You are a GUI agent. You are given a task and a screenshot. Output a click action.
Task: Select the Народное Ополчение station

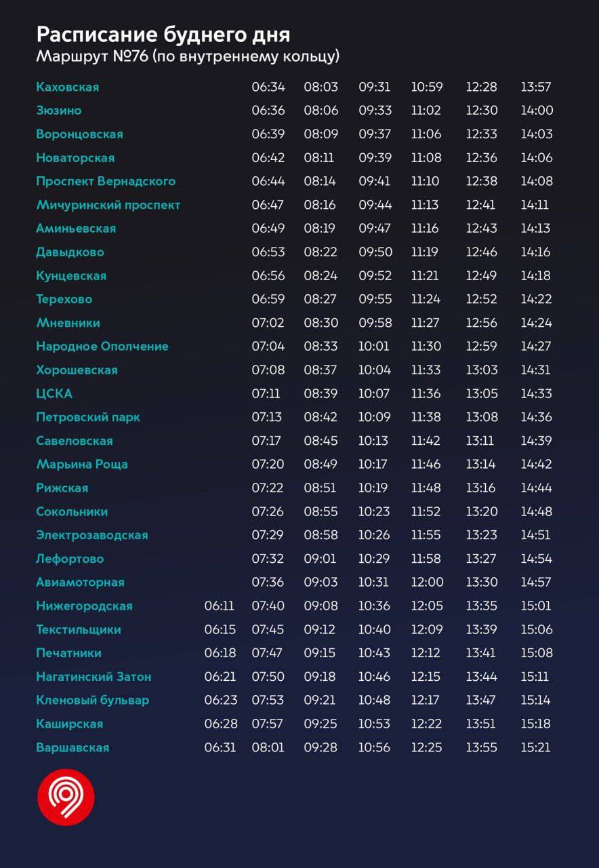[102, 347]
